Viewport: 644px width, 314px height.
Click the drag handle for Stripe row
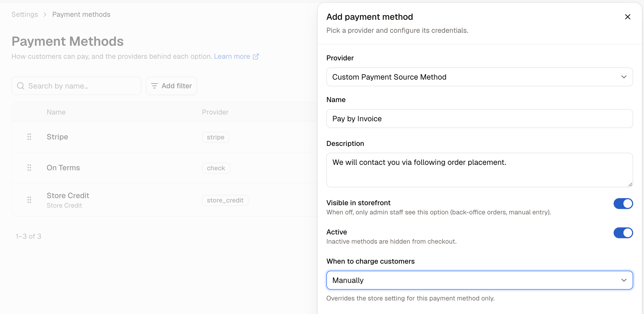29,137
